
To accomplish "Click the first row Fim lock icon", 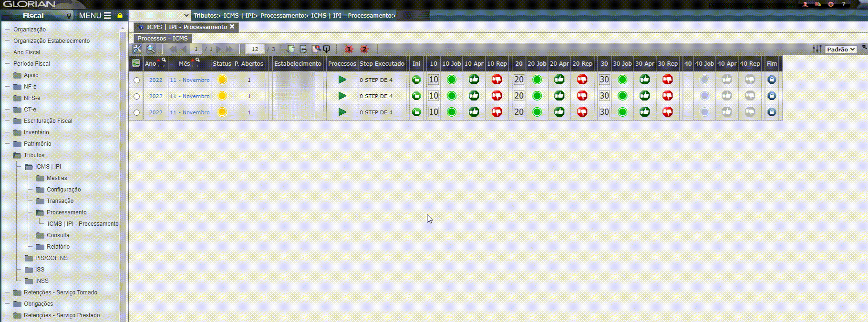I will (x=771, y=80).
